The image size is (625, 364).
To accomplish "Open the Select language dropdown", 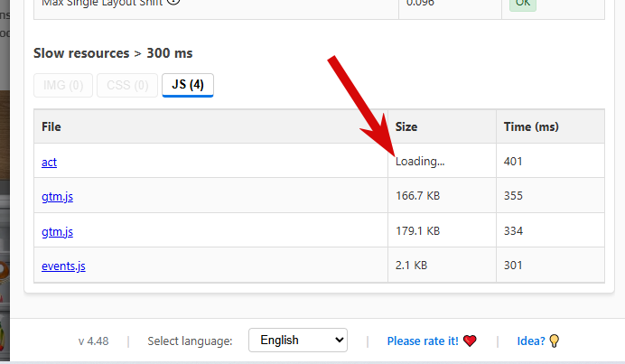I will tap(298, 341).
